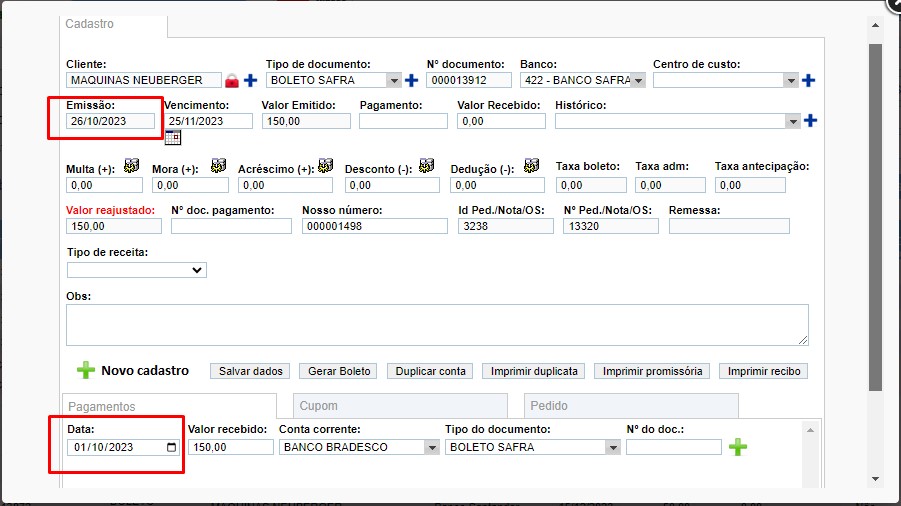This screenshot has width=901, height=506.
Task: Click green plus Novo cadastro icon
Action: tap(86, 370)
